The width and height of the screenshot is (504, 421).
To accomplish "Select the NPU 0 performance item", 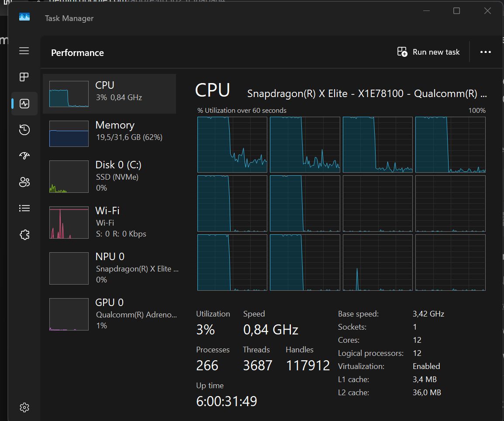I will 110,268.
